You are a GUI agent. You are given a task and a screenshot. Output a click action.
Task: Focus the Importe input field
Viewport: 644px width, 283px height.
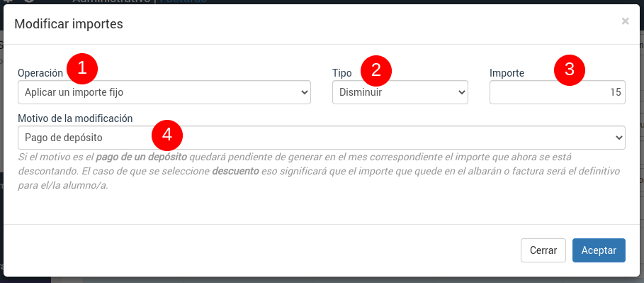(558, 92)
